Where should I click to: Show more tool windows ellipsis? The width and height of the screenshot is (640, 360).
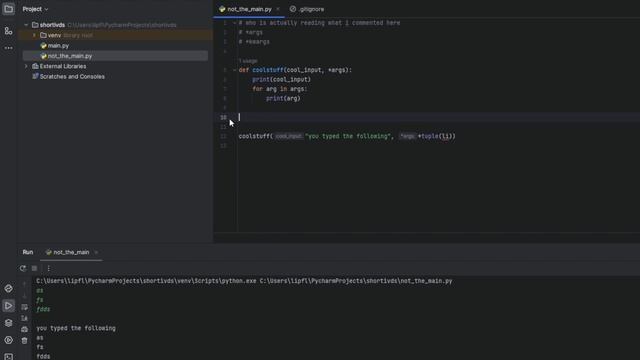[8, 48]
